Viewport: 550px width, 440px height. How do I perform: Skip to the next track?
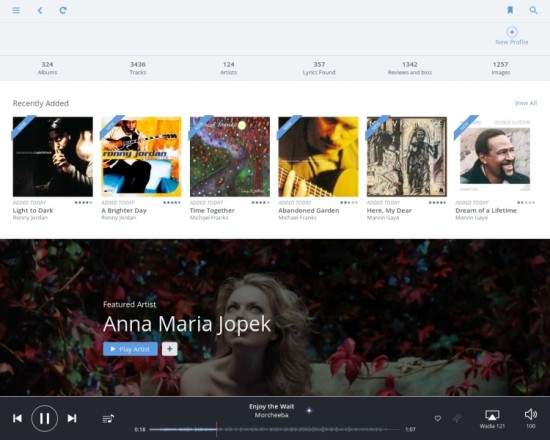point(72,418)
